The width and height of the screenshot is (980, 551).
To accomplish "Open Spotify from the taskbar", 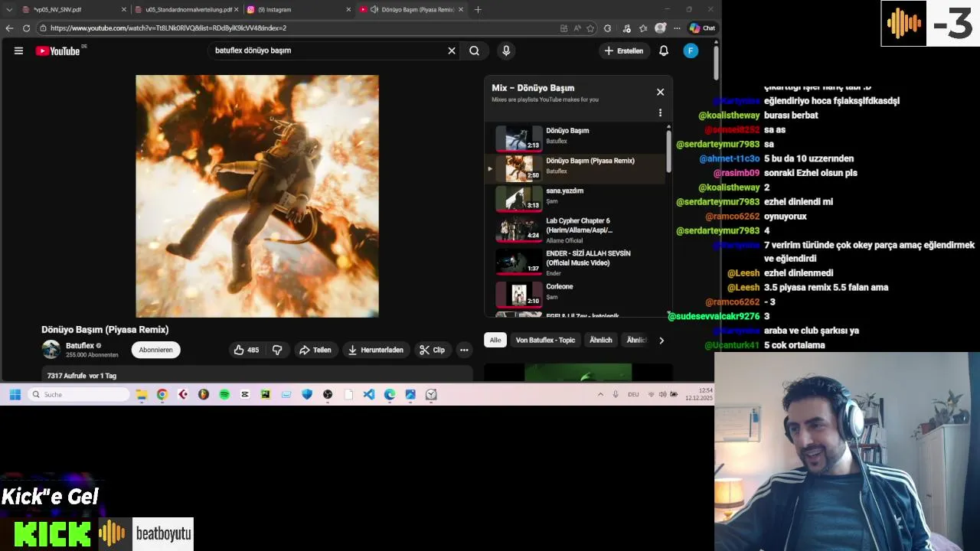I will 224,394.
